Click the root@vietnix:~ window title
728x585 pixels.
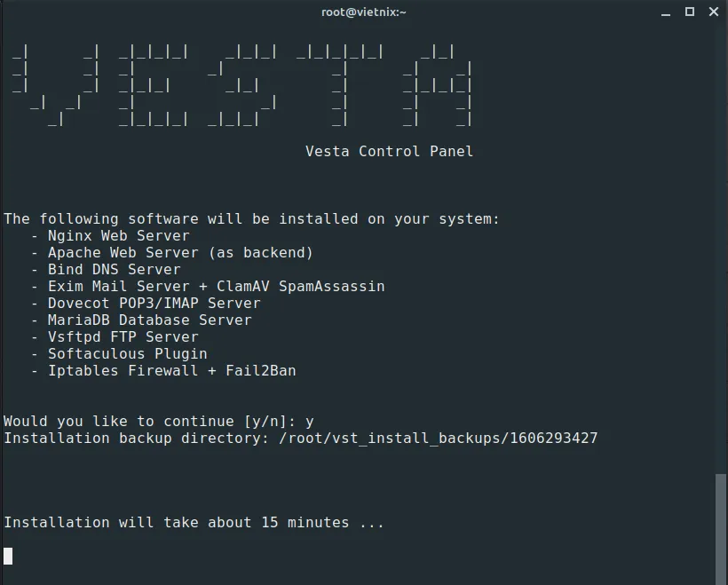tap(363, 12)
